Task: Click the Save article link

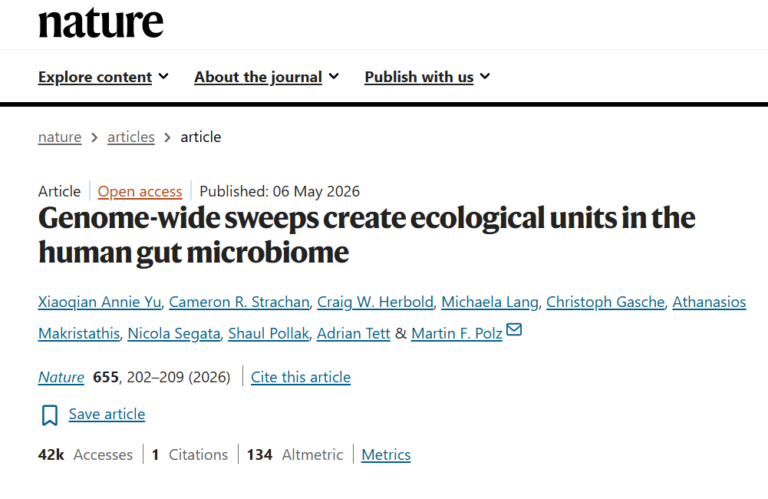Action: 107,414
